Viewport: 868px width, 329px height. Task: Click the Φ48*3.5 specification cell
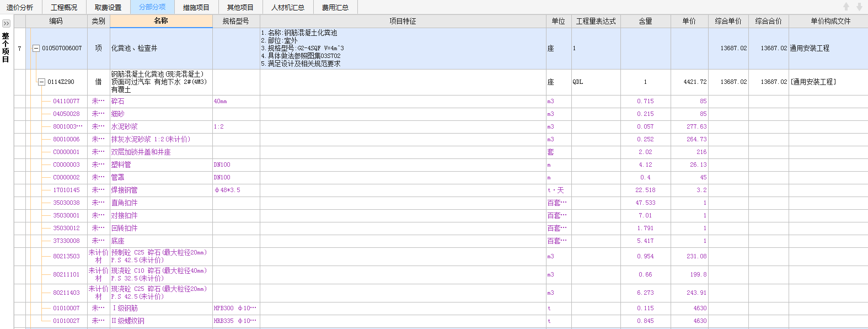click(236, 190)
